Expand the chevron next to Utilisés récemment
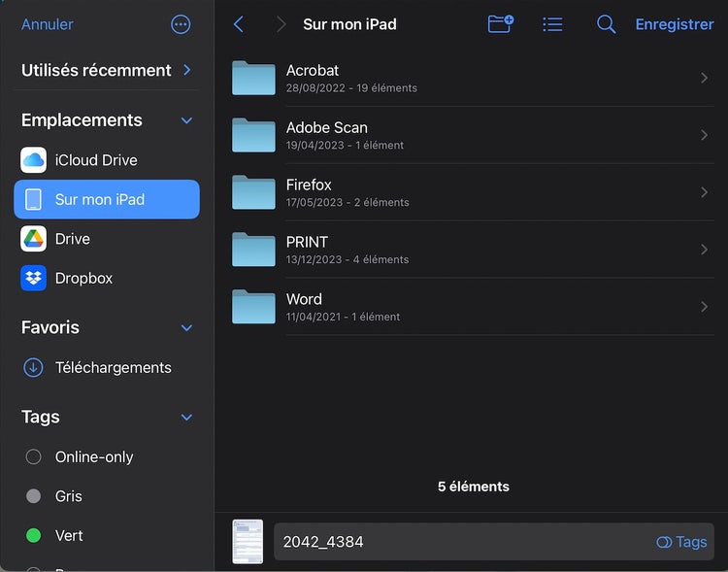This screenshot has width=728, height=572. coord(187,70)
